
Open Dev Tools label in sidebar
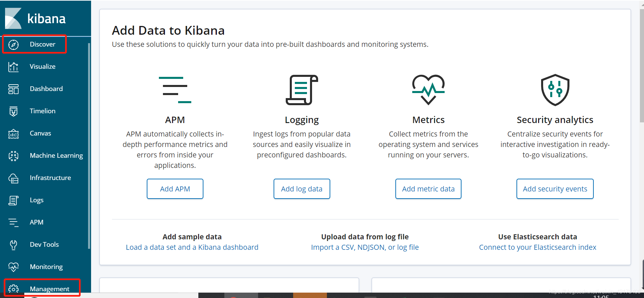pyautogui.click(x=44, y=244)
